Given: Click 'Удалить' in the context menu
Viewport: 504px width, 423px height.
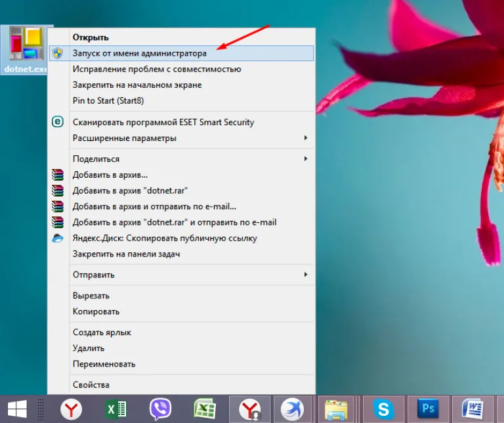Looking at the screenshot, I should pos(89,348).
